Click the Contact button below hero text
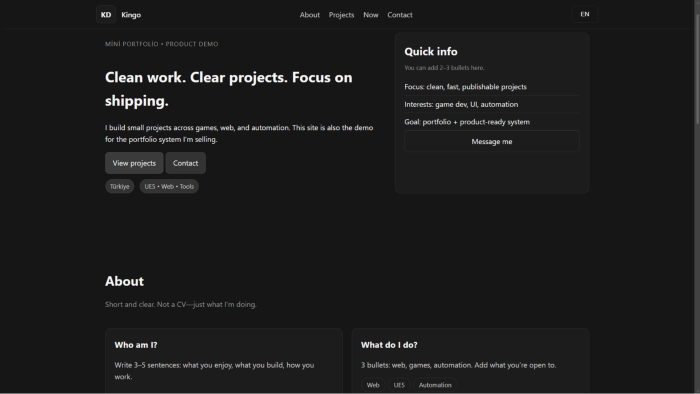700x394 pixels. coord(185,163)
